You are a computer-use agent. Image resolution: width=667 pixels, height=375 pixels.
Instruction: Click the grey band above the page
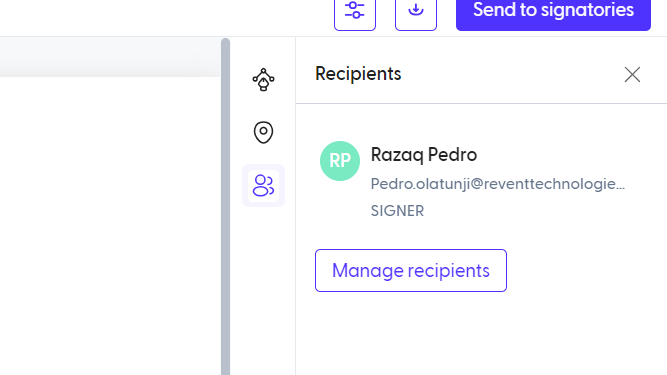pos(110,57)
